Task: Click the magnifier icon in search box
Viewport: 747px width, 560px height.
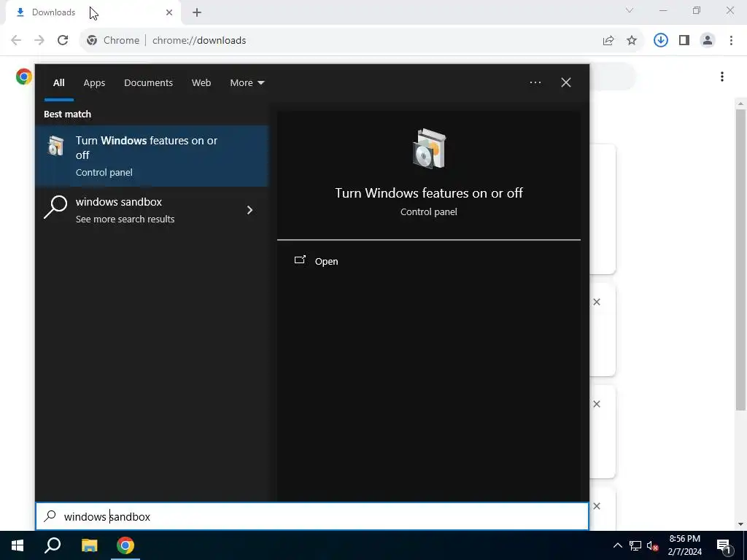Action: coord(50,516)
